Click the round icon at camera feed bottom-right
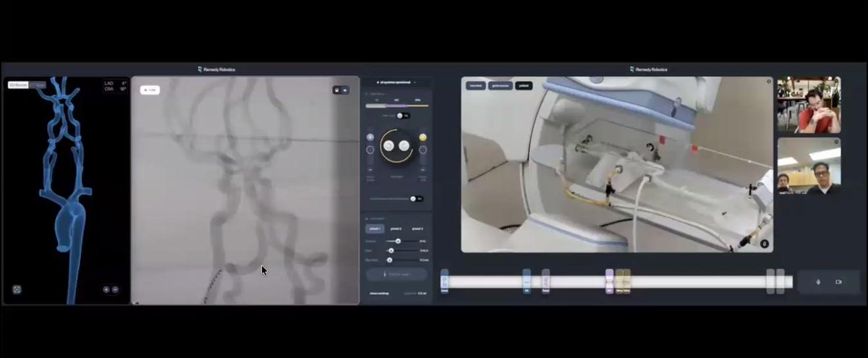 (x=765, y=244)
